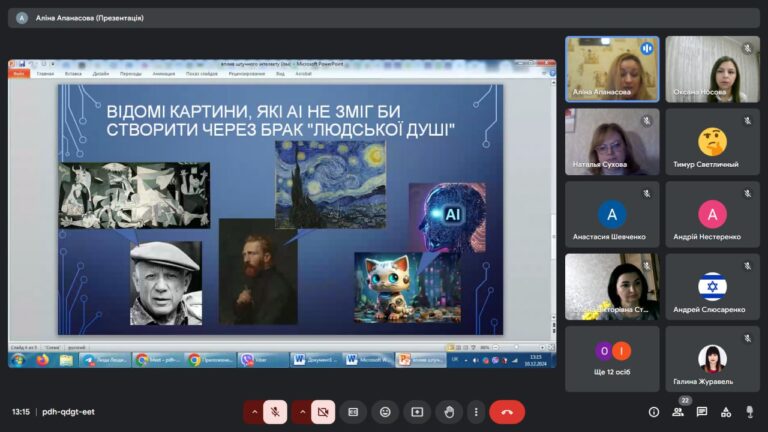Switch to the Переходы ribbon tab
The image size is (768, 432).
(131, 73)
